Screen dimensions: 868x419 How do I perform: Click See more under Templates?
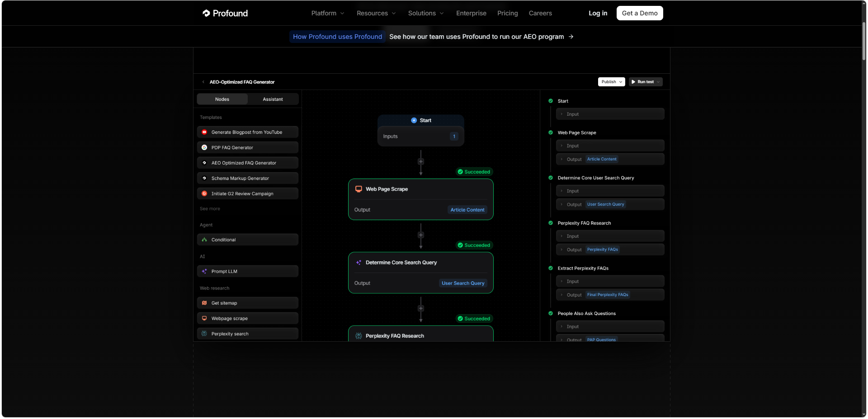tap(210, 209)
